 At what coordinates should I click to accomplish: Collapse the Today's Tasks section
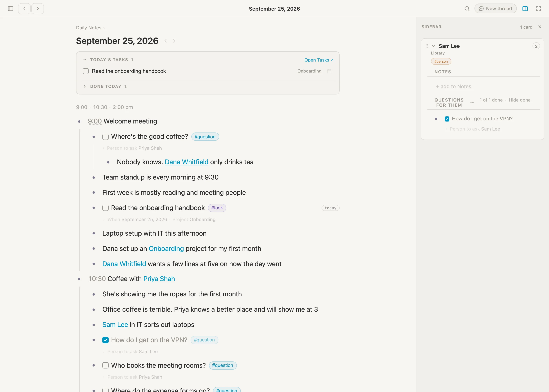click(x=85, y=60)
